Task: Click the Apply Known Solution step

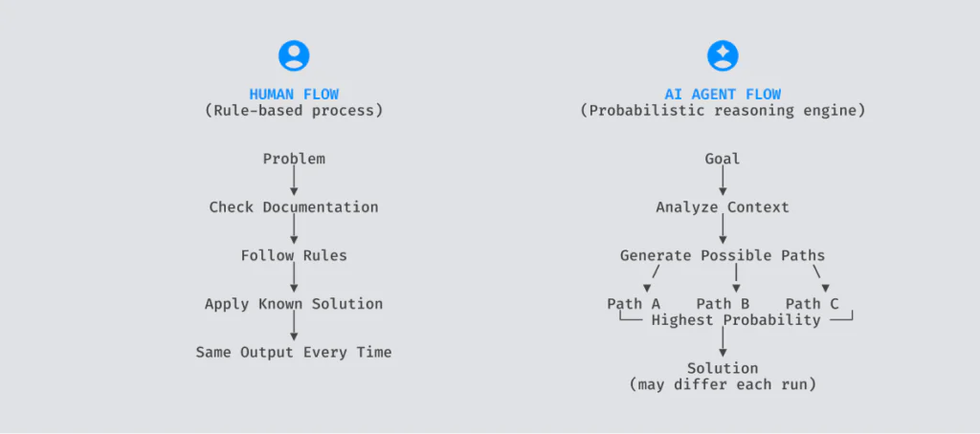Action: point(294,304)
